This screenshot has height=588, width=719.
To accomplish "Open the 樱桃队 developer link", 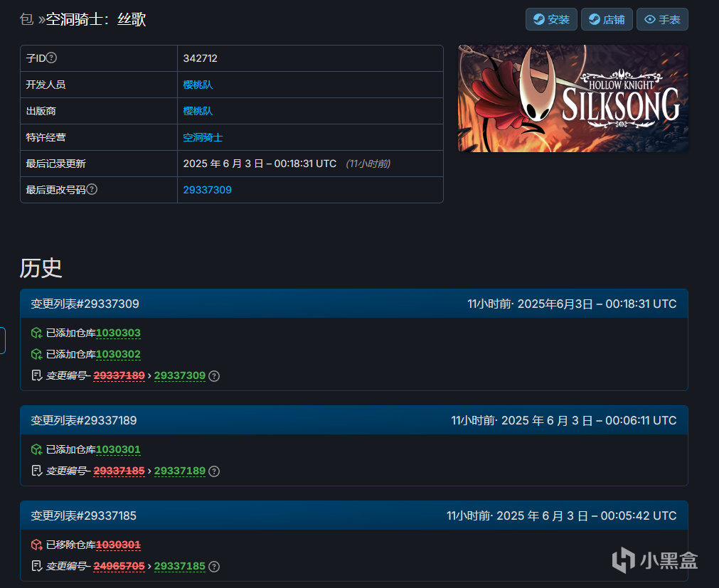I will 198,85.
